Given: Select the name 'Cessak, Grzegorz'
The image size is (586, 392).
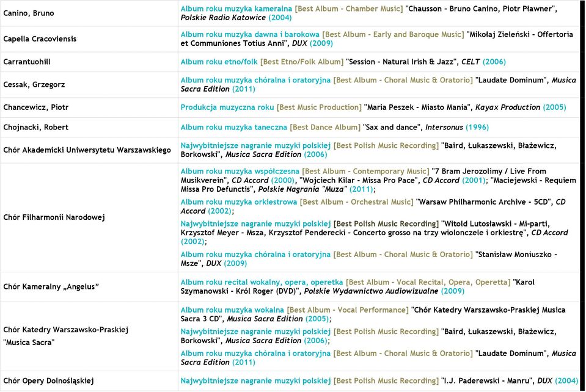Looking at the screenshot, I should [34, 85].
